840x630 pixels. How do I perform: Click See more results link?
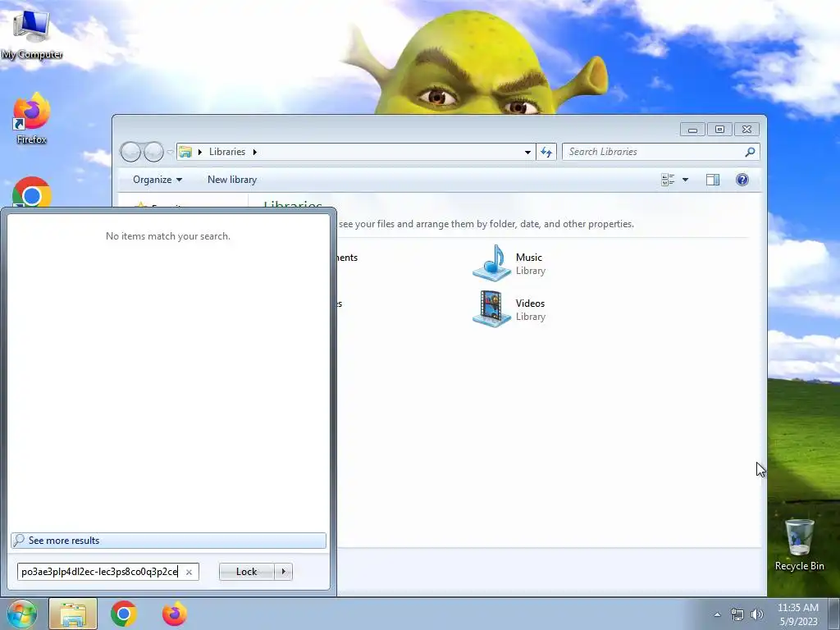[x=168, y=541]
